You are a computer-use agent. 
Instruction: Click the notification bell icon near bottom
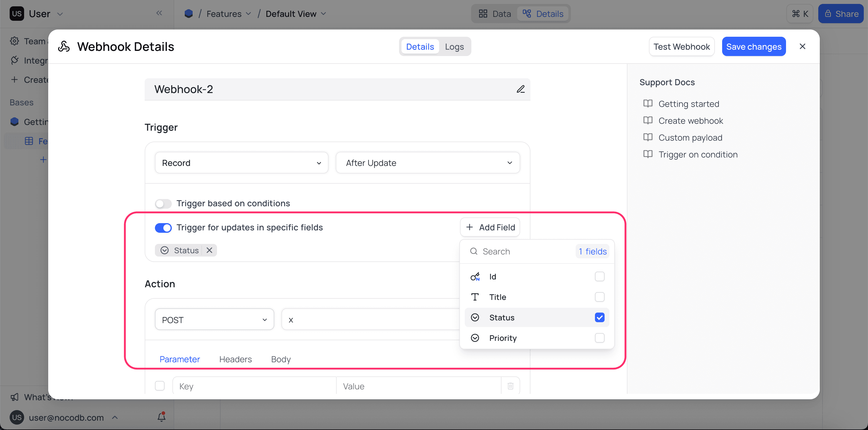(x=161, y=417)
